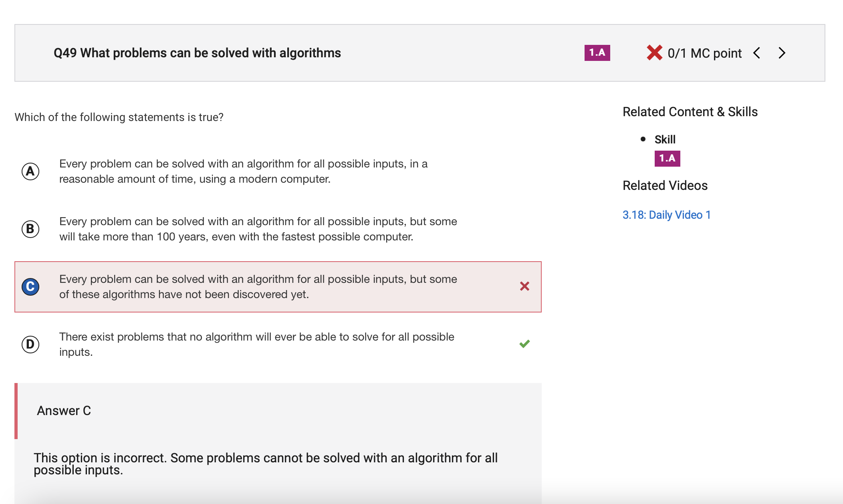Click option A text about modern computer
The width and height of the screenshot is (843, 504).
(x=243, y=171)
